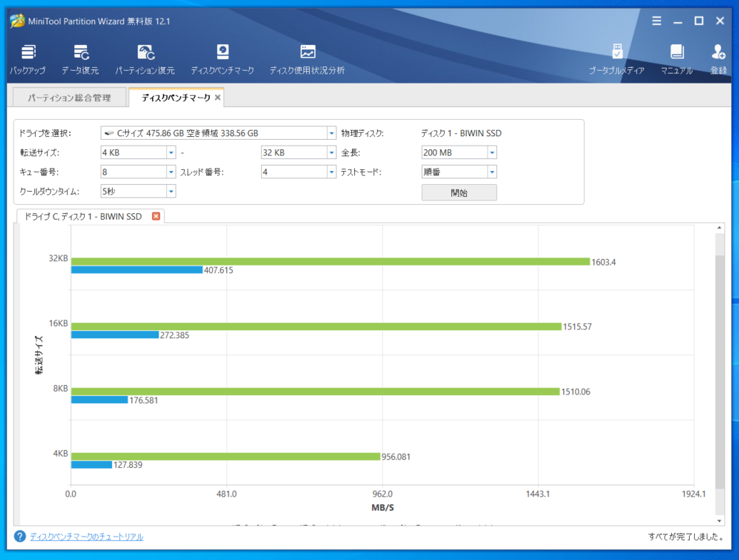
Task: Expand the クールダウンタイム 5秒 dropdown
Action: (x=170, y=190)
